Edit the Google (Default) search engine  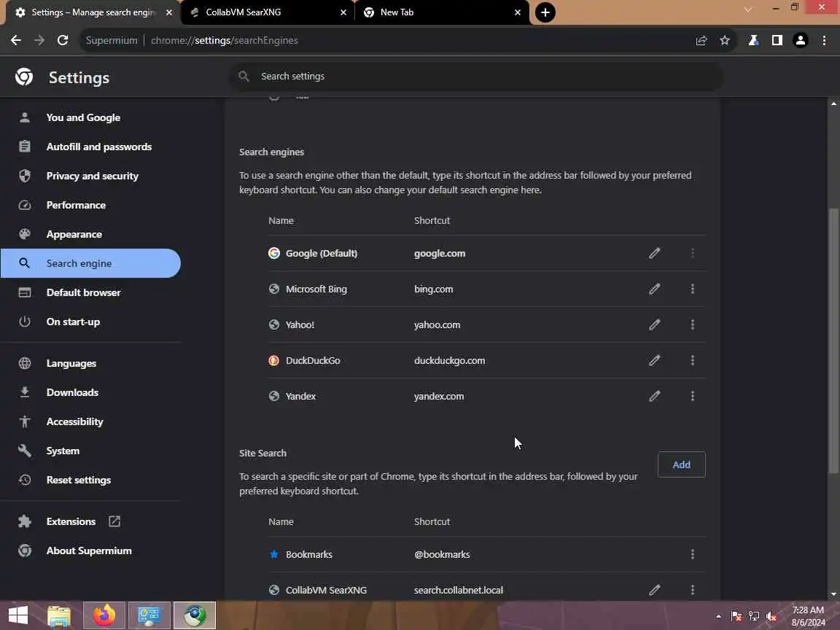(654, 253)
